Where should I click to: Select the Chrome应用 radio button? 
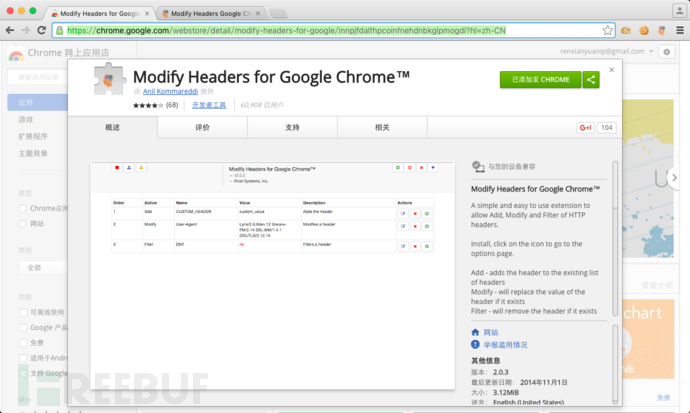pos(22,208)
